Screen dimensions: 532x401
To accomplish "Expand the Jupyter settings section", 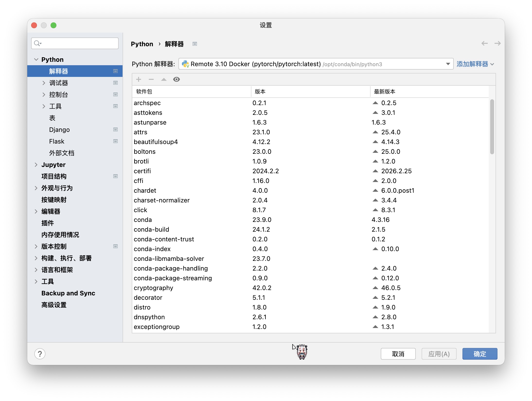I will click(x=36, y=165).
